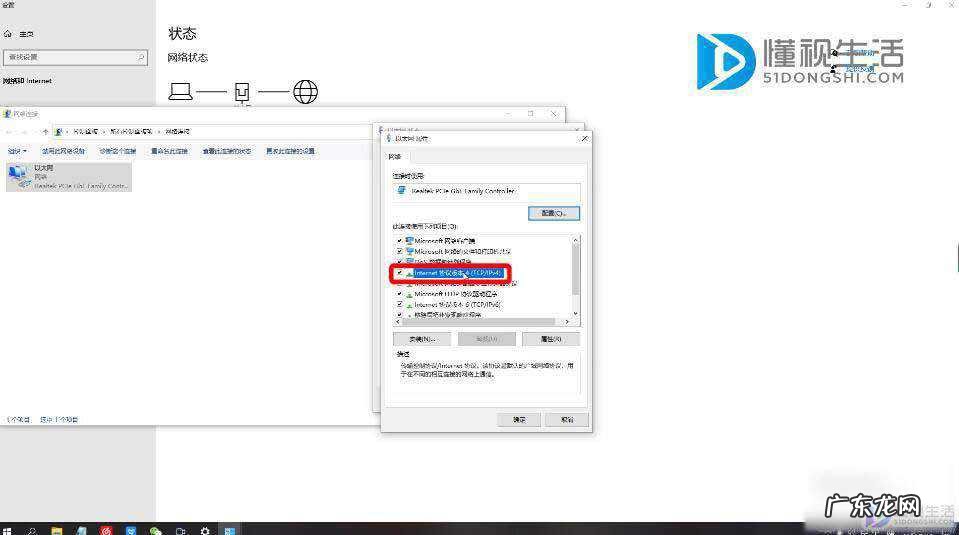Click the Windows Start button
Viewport: 959px width, 535px height.
(7, 531)
